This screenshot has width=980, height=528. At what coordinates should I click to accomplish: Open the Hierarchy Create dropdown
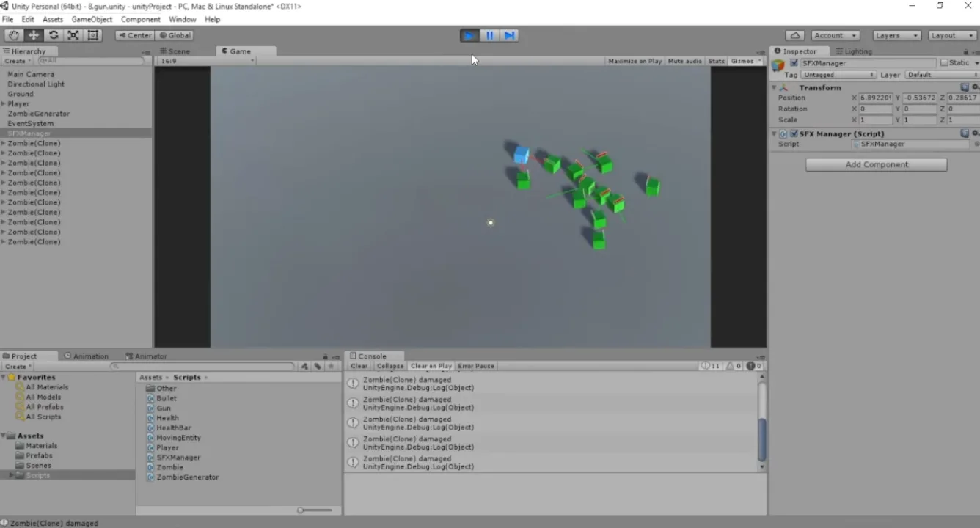point(18,61)
